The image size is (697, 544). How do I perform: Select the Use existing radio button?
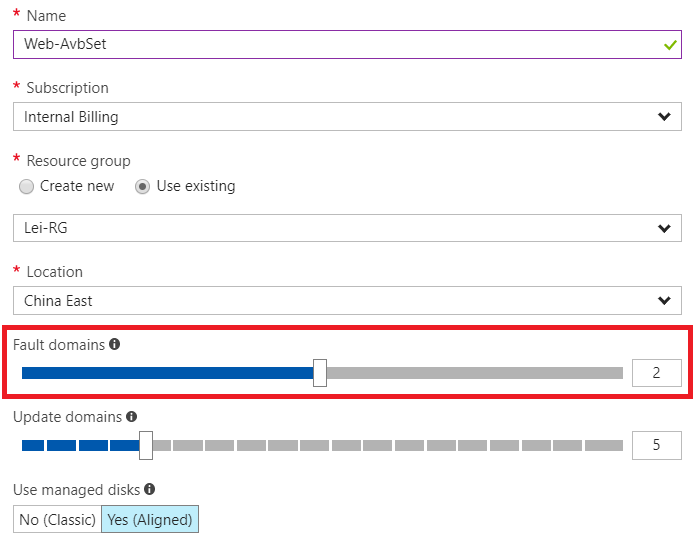[143, 187]
